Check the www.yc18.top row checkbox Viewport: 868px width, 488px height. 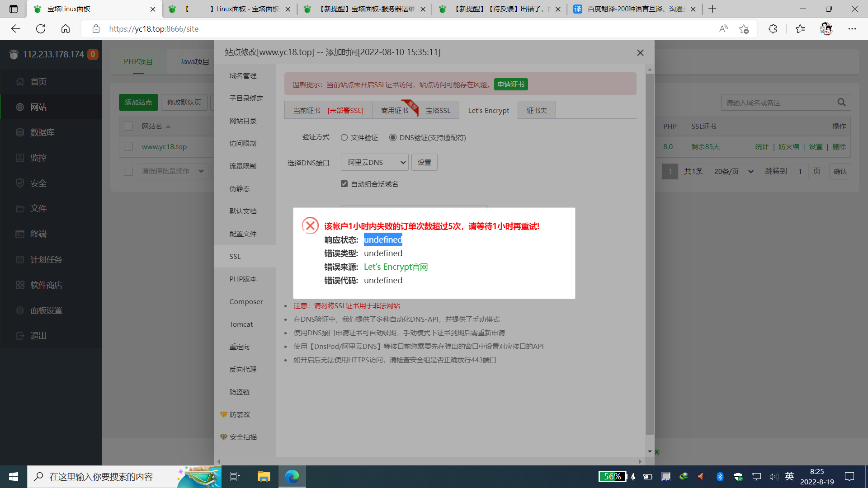click(x=128, y=146)
